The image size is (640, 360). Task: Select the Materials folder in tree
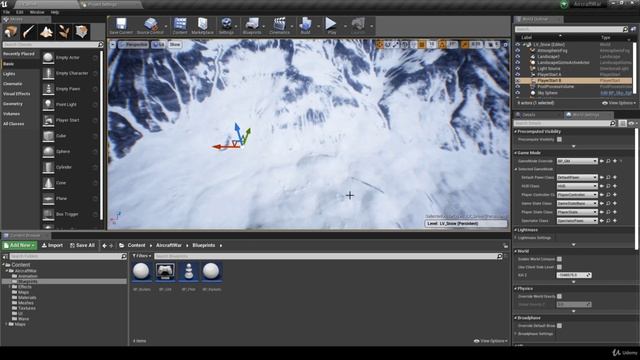(27, 298)
